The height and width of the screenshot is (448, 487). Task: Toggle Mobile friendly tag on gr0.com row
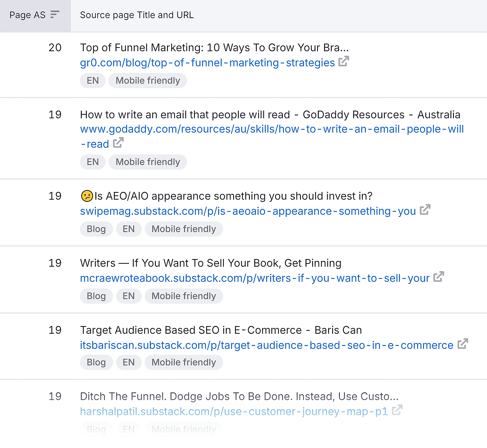tap(147, 80)
